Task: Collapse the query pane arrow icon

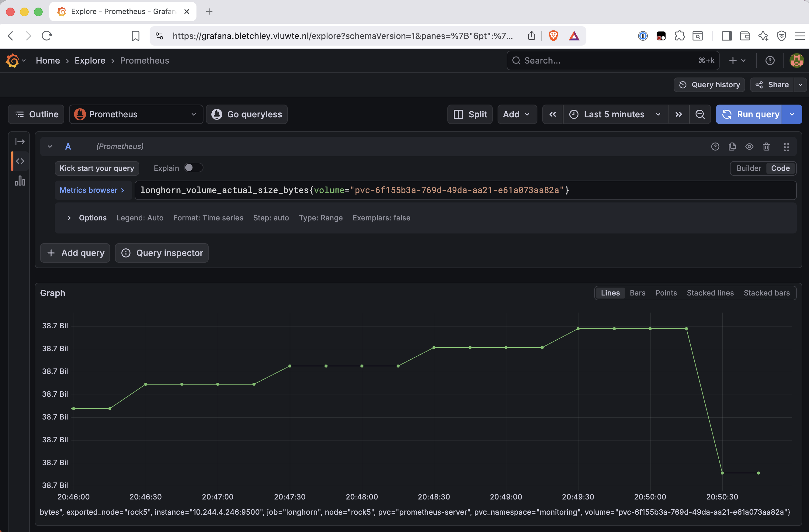Action: click(x=20, y=141)
